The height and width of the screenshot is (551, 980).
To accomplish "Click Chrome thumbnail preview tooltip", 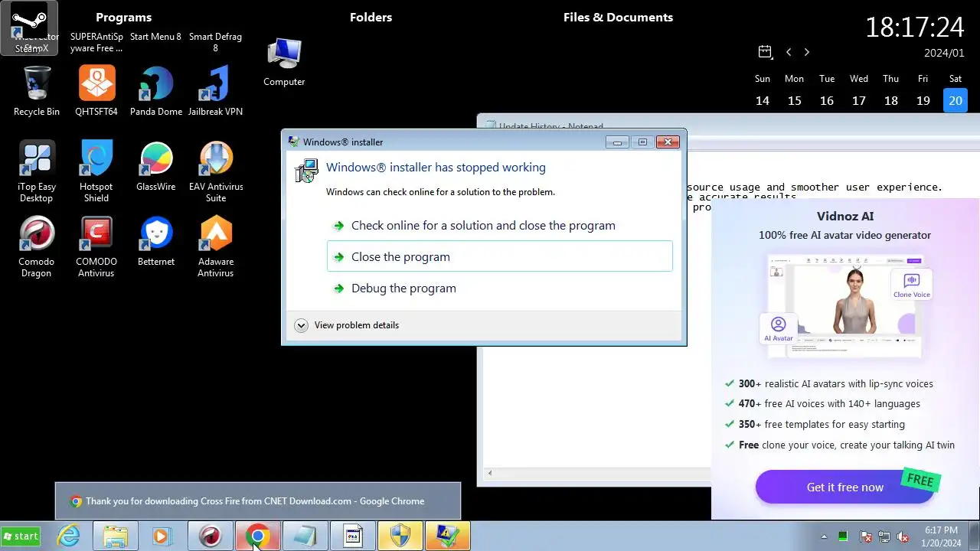I will pyautogui.click(x=258, y=501).
